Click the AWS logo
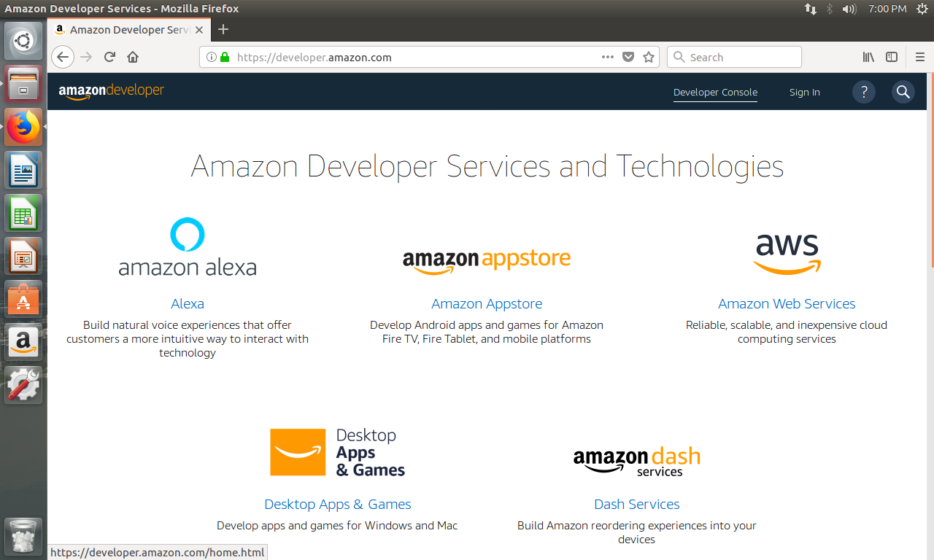Viewport: 934px width, 560px height. 787,254
